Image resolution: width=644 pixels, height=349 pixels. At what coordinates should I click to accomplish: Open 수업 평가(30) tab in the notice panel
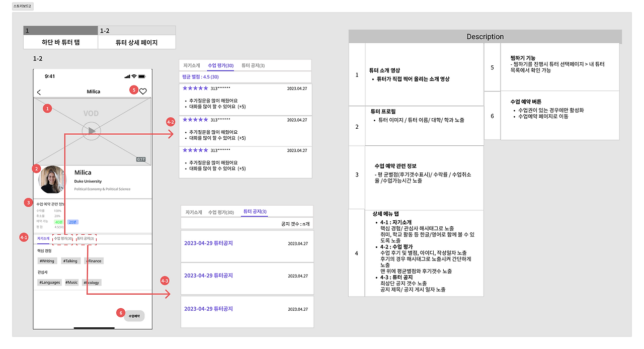[x=221, y=212]
